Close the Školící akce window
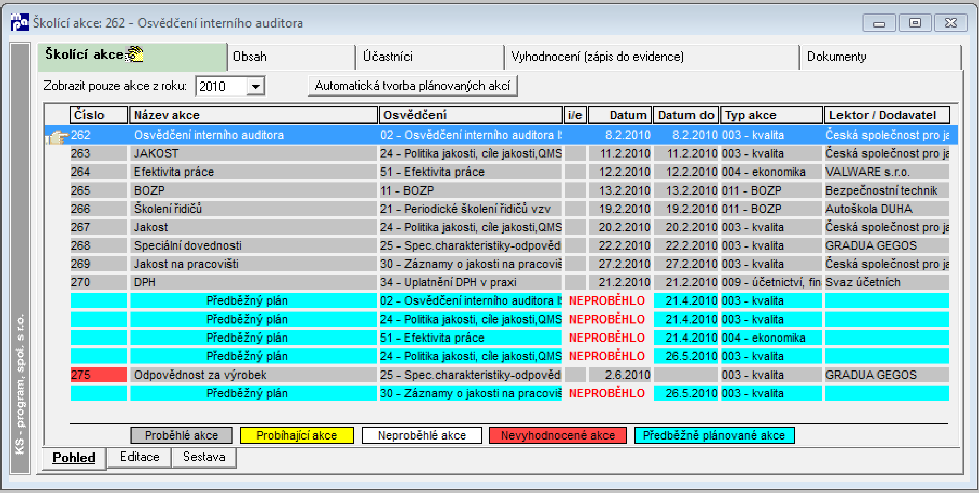 pos(950,23)
